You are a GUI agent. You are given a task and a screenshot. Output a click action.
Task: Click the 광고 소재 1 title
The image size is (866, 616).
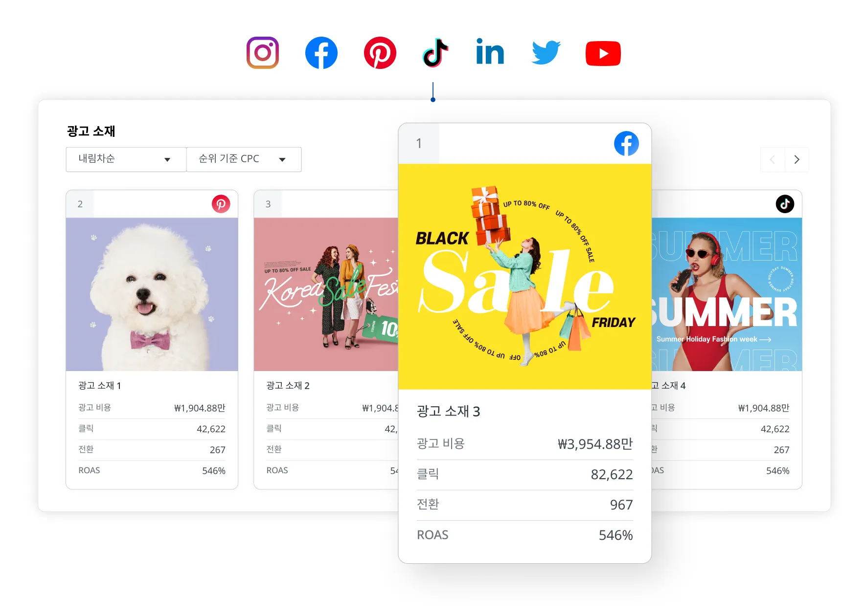(x=100, y=386)
